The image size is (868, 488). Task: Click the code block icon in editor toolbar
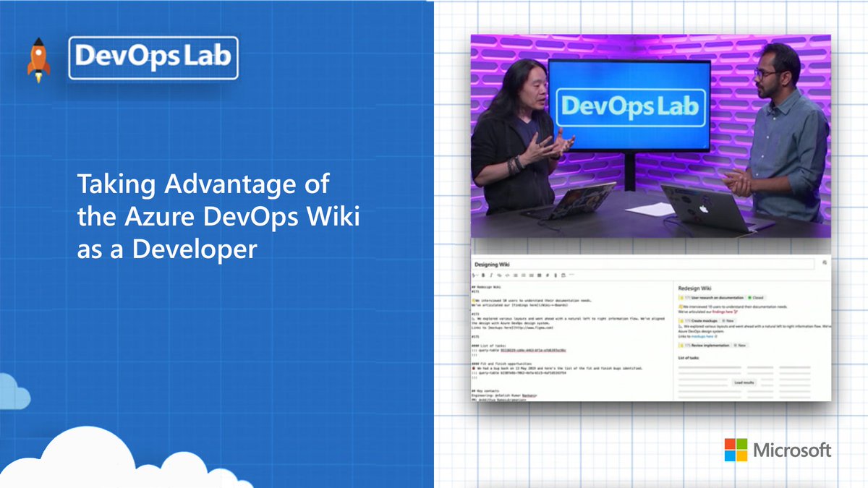[x=507, y=275]
